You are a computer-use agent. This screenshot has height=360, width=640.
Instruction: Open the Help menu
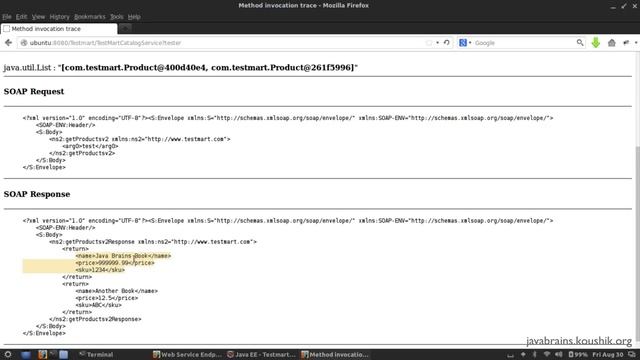point(134,17)
